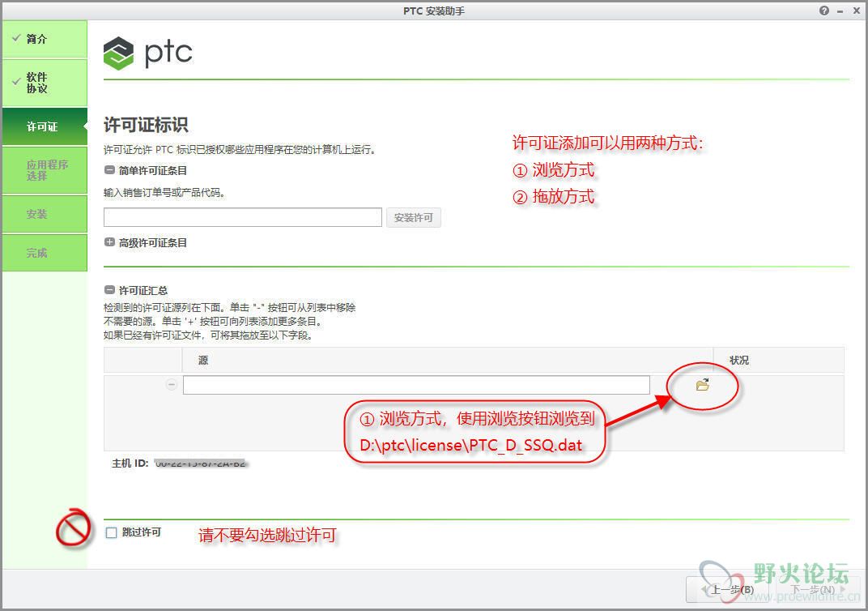Select the 许可证 step

click(x=45, y=127)
